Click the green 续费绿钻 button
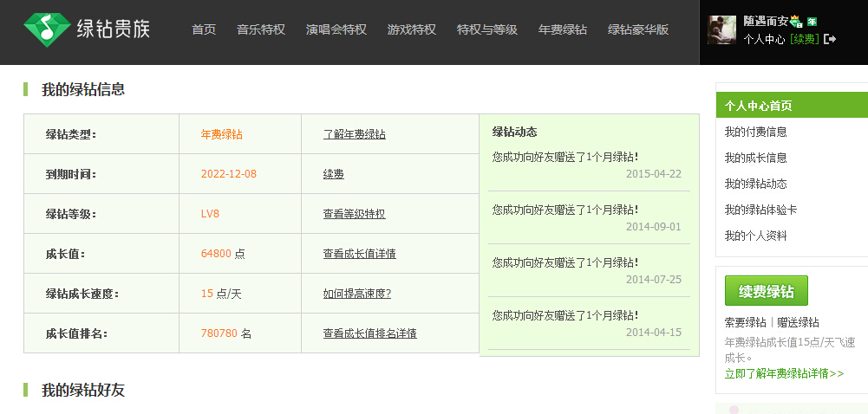Viewport: 868px width, 414px height. (x=767, y=291)
